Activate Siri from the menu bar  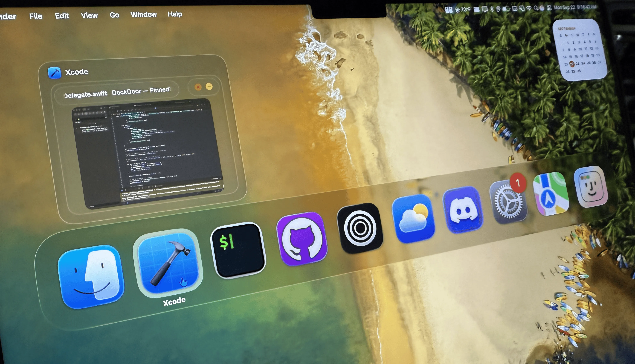542,8
